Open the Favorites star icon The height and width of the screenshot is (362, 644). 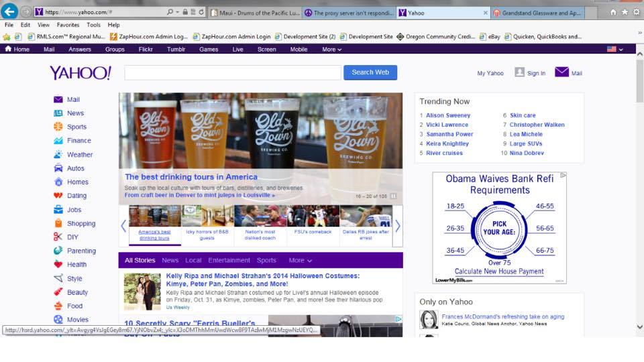[625, 12]
